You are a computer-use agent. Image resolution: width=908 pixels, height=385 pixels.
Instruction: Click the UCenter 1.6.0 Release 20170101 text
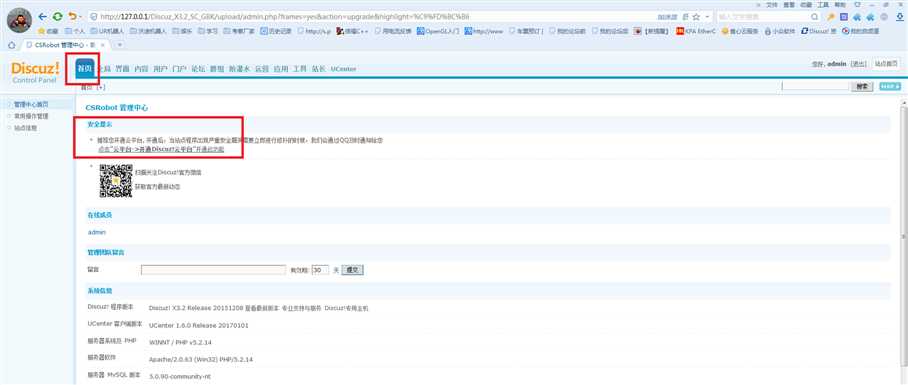click(199, 326)
